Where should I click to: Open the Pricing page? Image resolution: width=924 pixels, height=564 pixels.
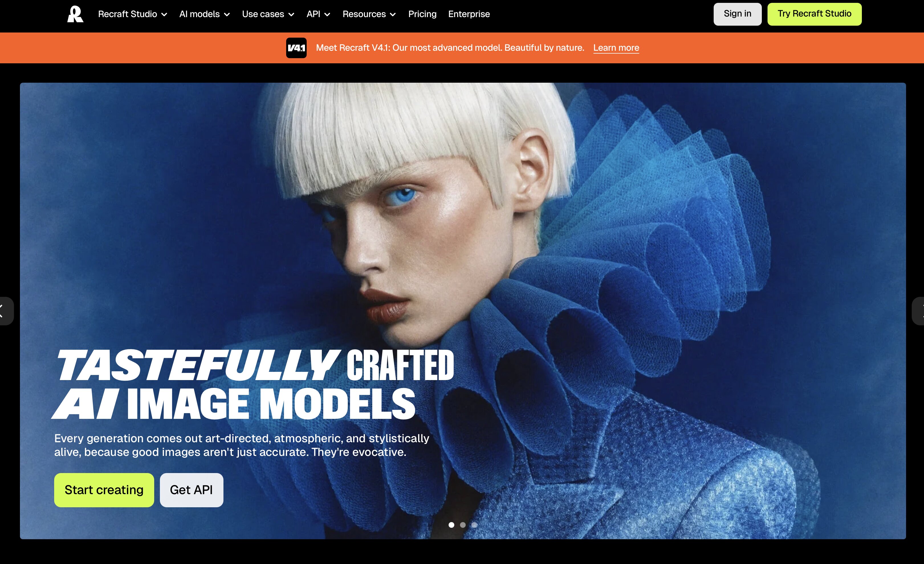click(422, 14)
